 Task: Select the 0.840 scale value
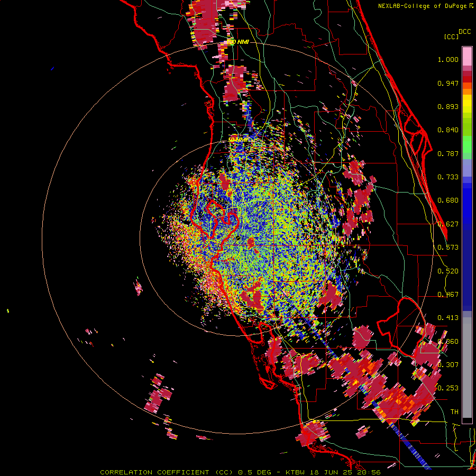(x=448, y=130)
